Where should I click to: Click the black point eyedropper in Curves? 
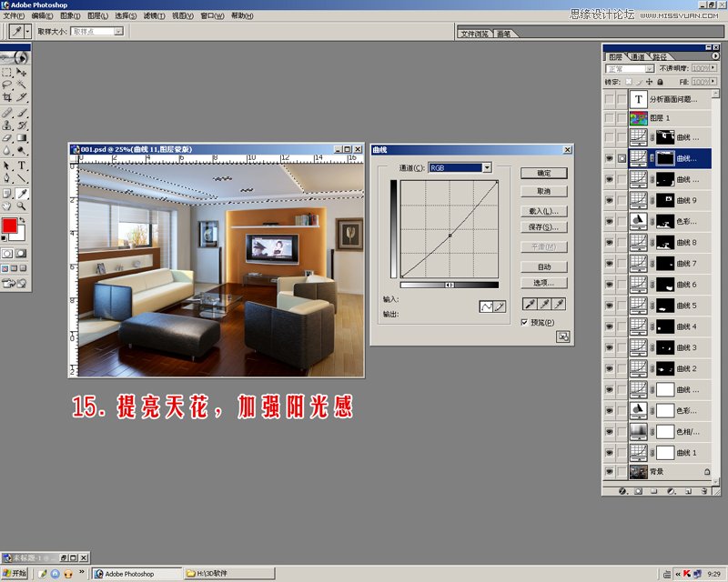[x=530, y=304]
